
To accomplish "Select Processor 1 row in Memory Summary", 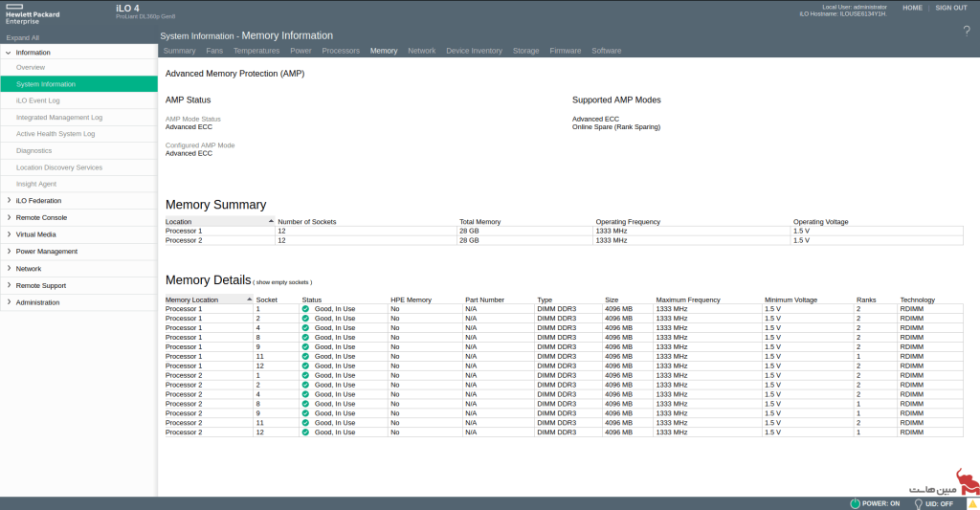I will click(564, 231).
